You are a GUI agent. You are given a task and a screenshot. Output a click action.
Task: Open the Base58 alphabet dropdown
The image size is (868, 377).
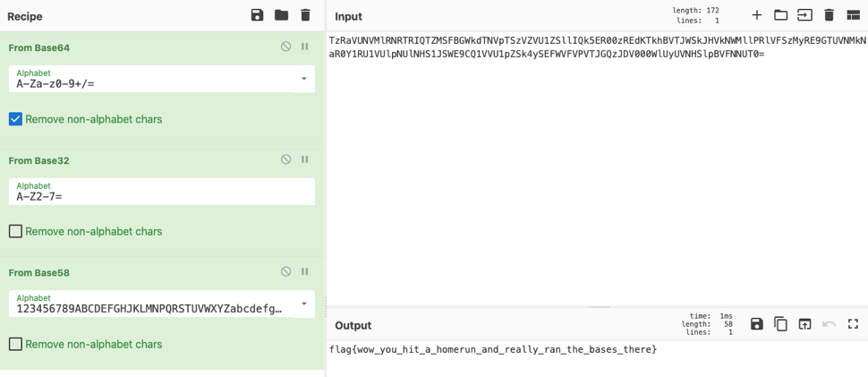[x=304, y=304]
